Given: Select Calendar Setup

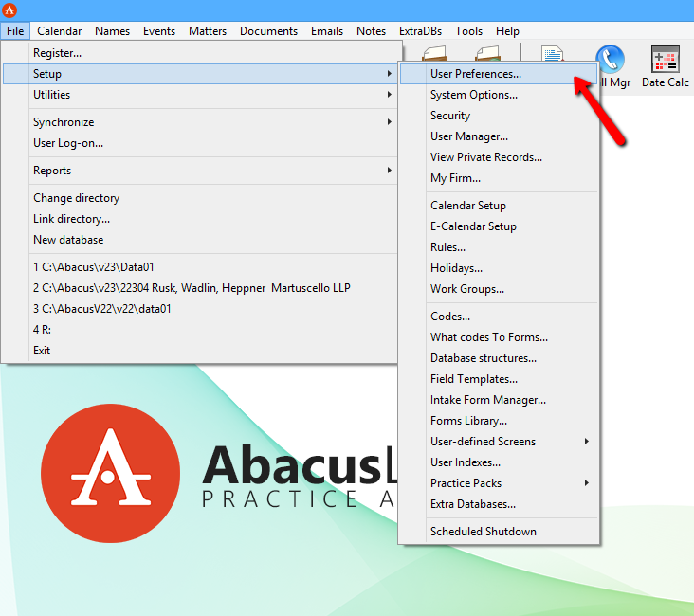Looking at the screenshot, I should 499,206.
